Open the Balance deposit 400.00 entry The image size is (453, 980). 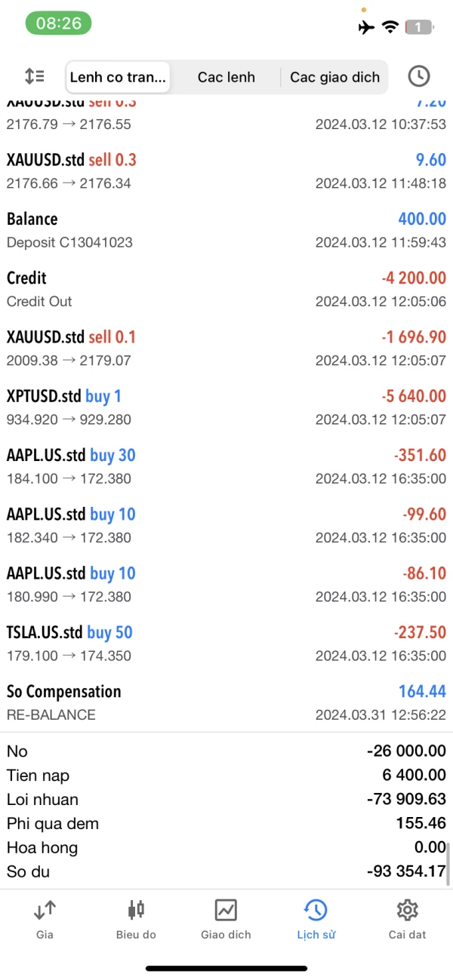(226, 230)
